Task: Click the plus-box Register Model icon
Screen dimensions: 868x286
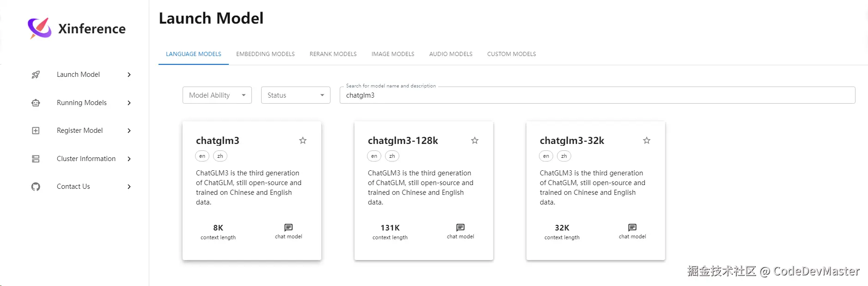Action: [36, 131]
